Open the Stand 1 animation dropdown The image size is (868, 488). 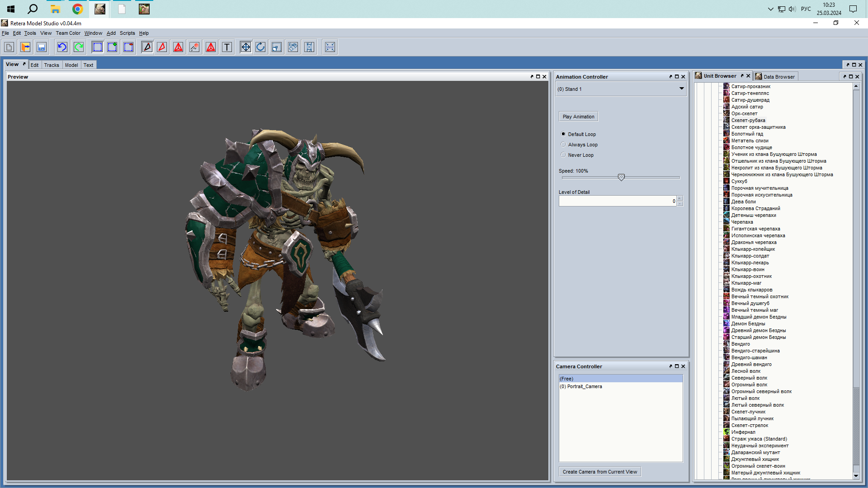point(681,89)
